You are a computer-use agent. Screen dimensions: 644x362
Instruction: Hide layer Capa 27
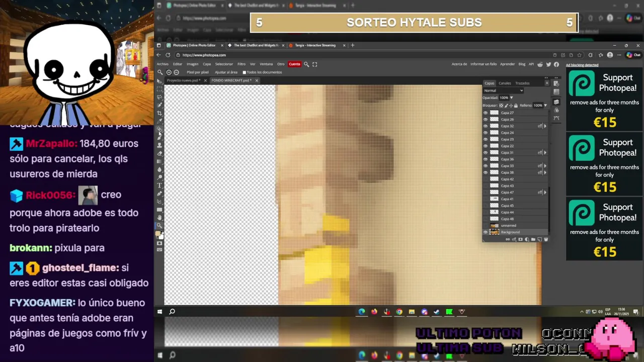[485, 113]
